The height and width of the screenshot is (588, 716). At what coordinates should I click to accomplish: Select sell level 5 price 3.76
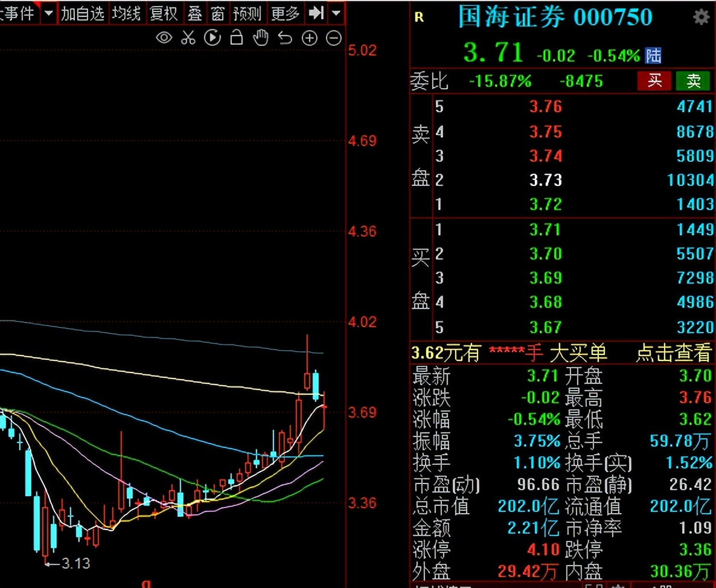[x=546, y=107]
